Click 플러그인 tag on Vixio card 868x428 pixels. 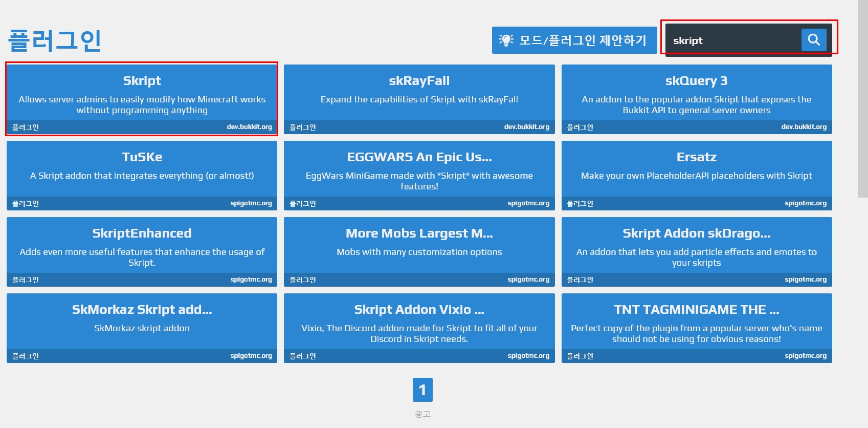pyautogui.click(x=303, y=356)
